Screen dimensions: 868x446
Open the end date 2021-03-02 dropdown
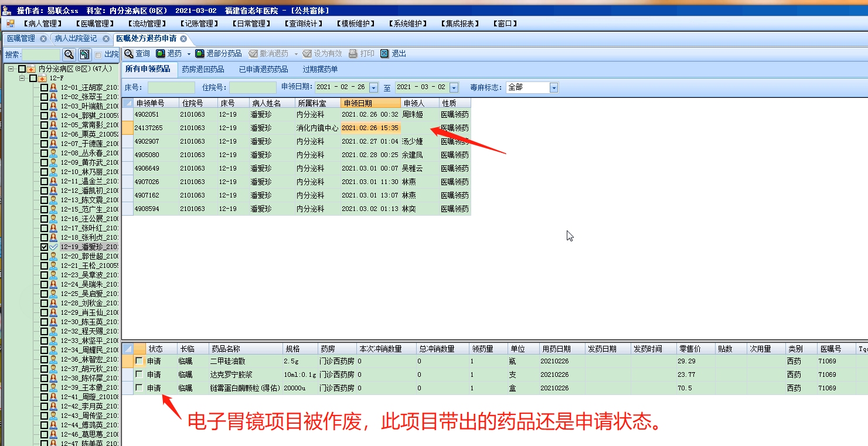point(454,87)
